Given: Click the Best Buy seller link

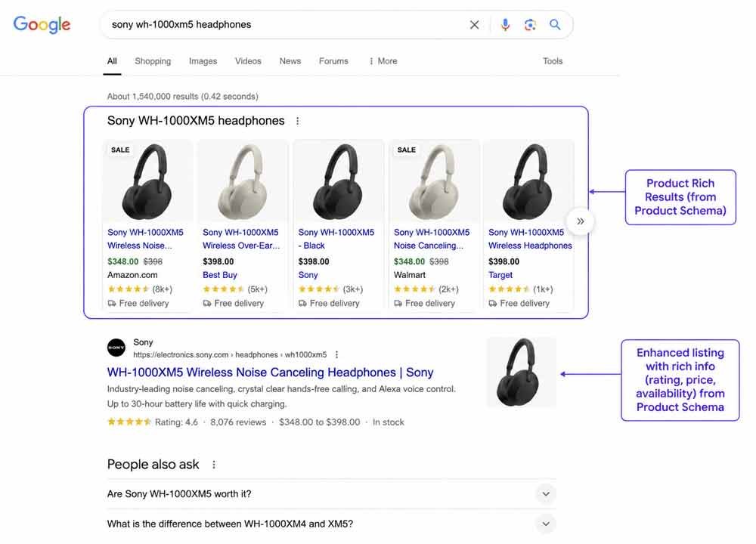Looking at the screenshot, I should pyautogui.click(x=220, y=275).
